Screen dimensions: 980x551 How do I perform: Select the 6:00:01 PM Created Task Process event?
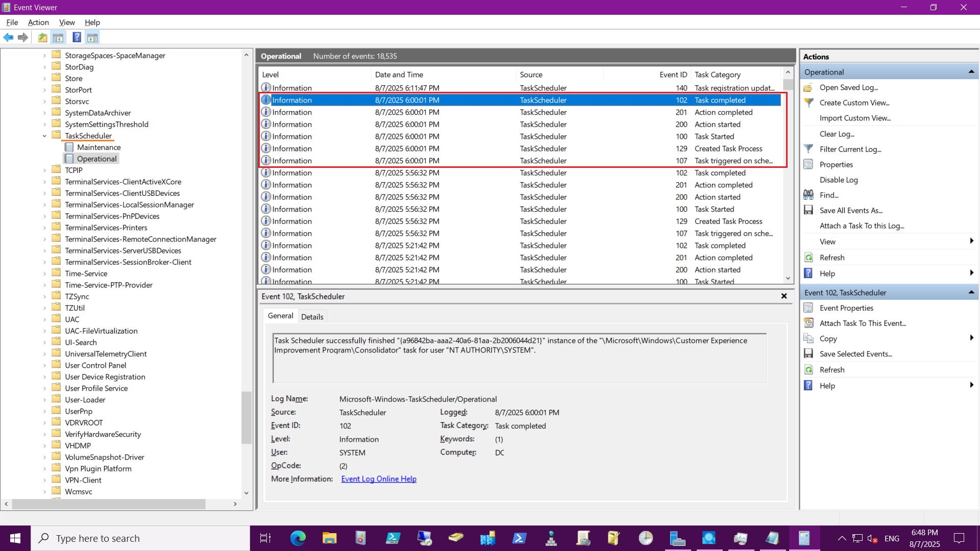click(520, 148)
